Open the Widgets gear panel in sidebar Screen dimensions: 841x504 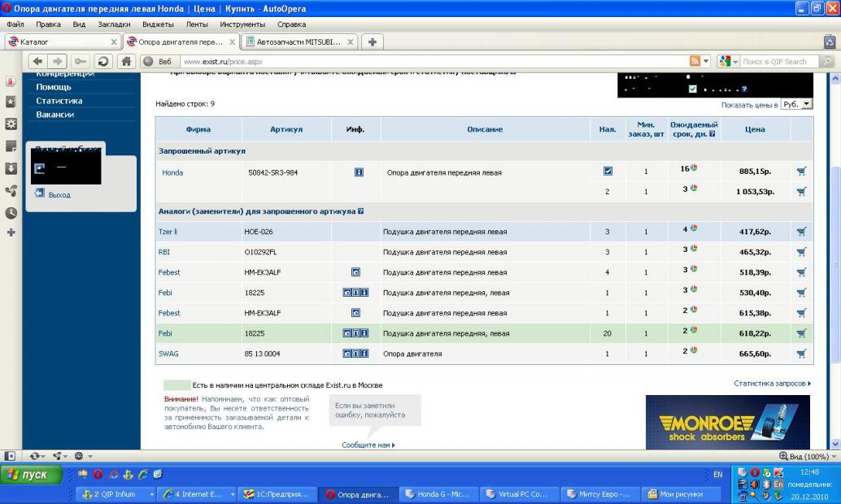[x=11, y=124]
